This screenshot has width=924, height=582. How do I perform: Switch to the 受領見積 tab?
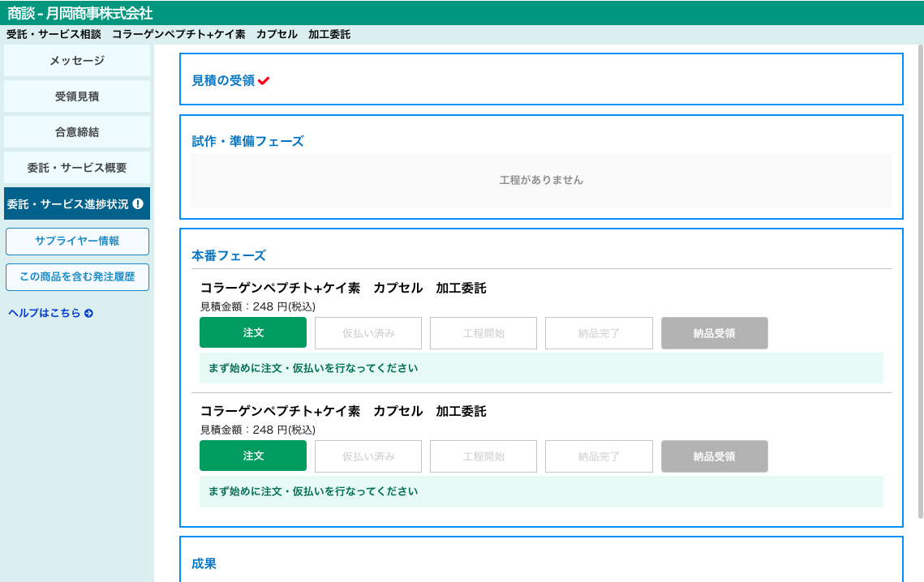77,96
